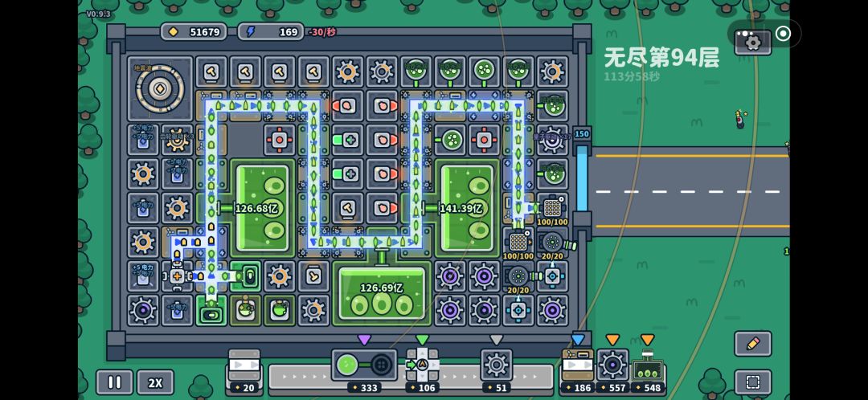Tap the 113分58秒 elapsed timer
Viewport: 868px width, 400px height.
pyautogui.click(x=632, y=77)
